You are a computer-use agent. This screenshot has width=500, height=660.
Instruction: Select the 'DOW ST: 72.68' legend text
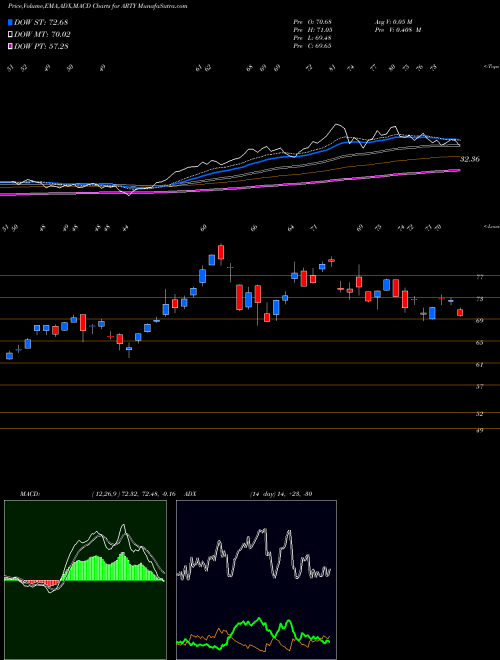pos(41,22)
